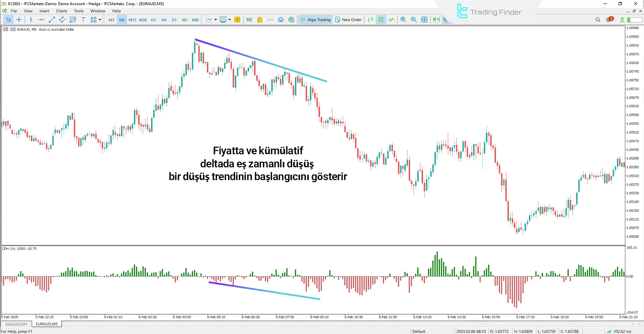Switch to candlestick chart mode
The width and height of the screenshot is (644, 334).
[x=381, y=20]
